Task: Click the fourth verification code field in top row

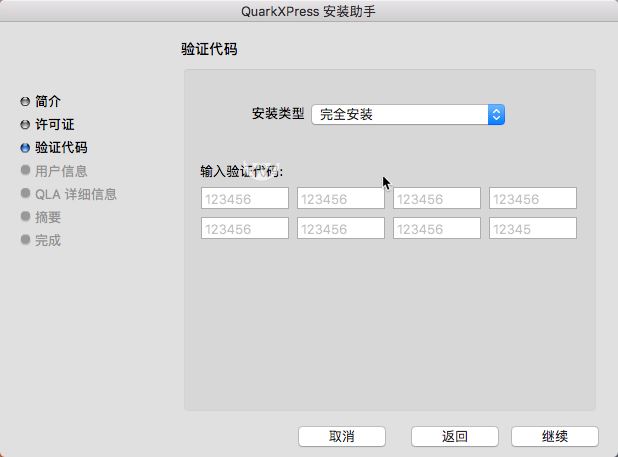Action: click(533, 198)
